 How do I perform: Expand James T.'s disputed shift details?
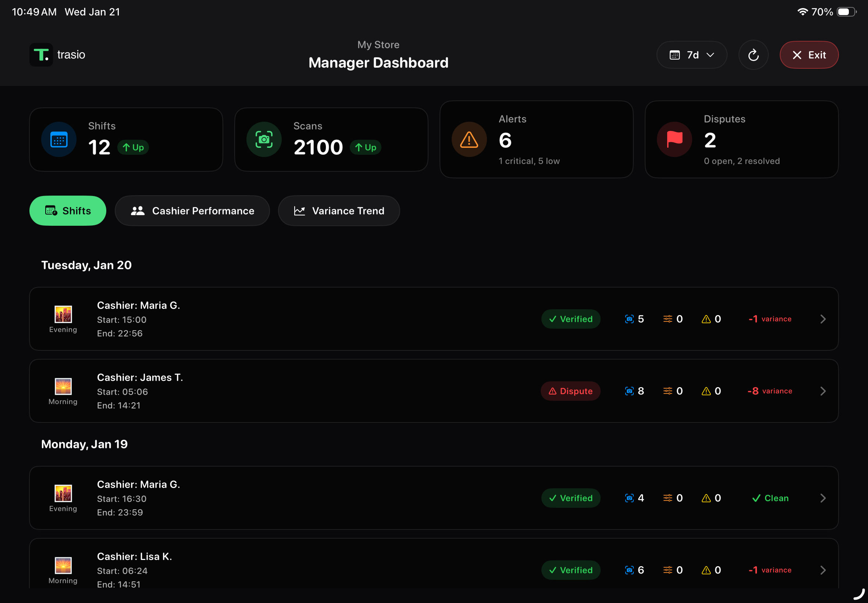pyautogui.click(x=823, y=391)
